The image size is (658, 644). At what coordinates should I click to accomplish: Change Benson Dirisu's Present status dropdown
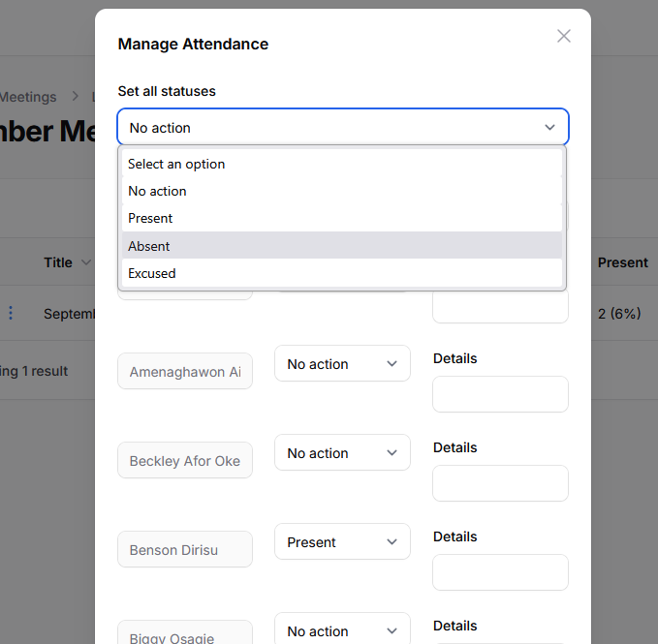342,542
